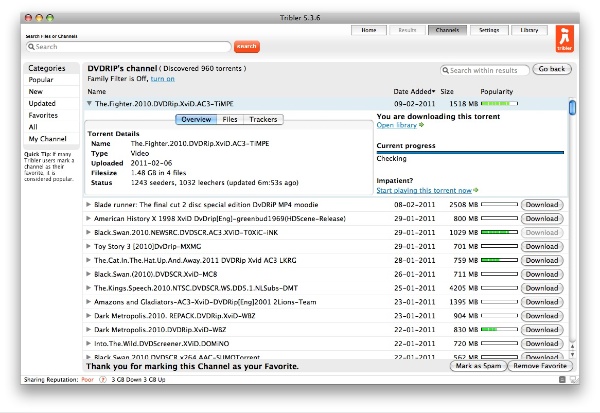This screenshot has height=413, width=600.
Task: Expand The.Kings.Speech.2010 torrent row
Action: (x=88, y=288)
